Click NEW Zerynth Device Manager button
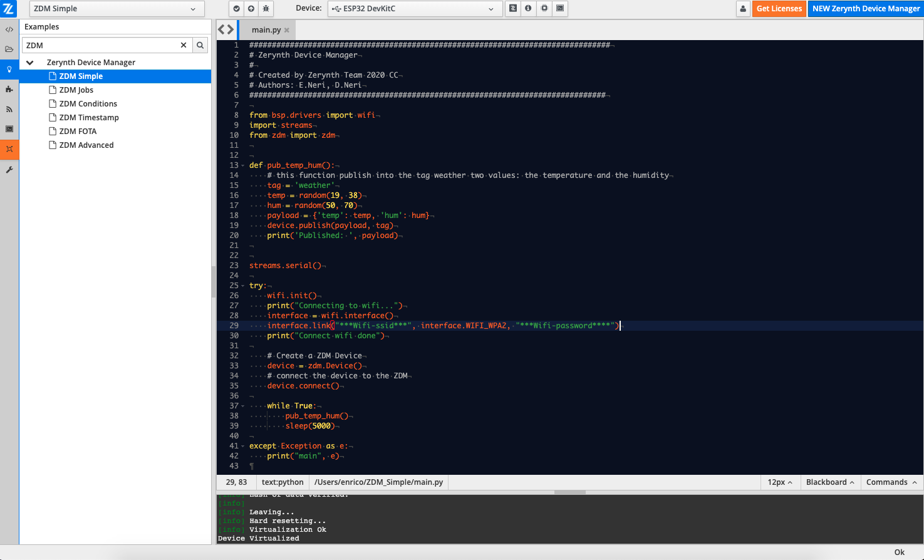The width and height of the screenshot is (924, 560). coord(866,9)
